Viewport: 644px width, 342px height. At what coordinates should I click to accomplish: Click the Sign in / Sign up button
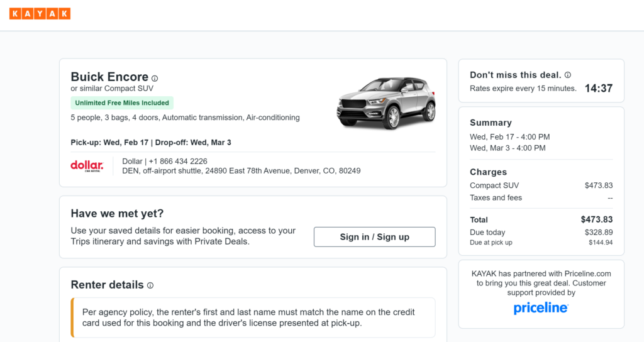[x=375, y=237]
